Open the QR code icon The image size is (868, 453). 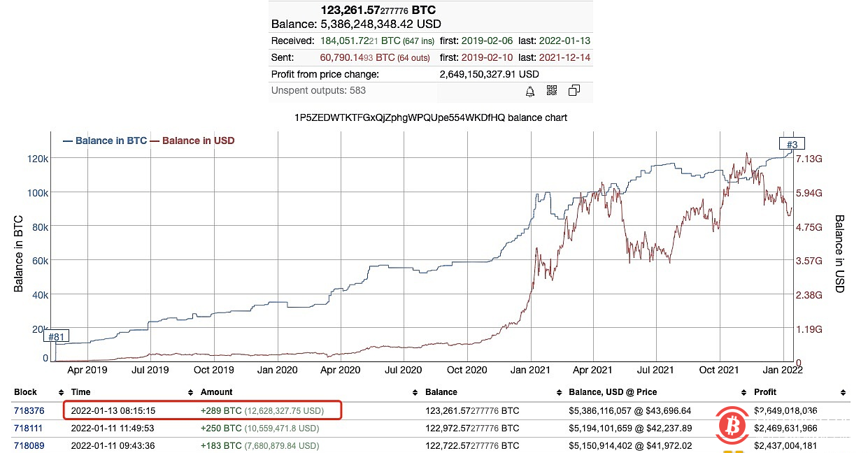point(552,91)
